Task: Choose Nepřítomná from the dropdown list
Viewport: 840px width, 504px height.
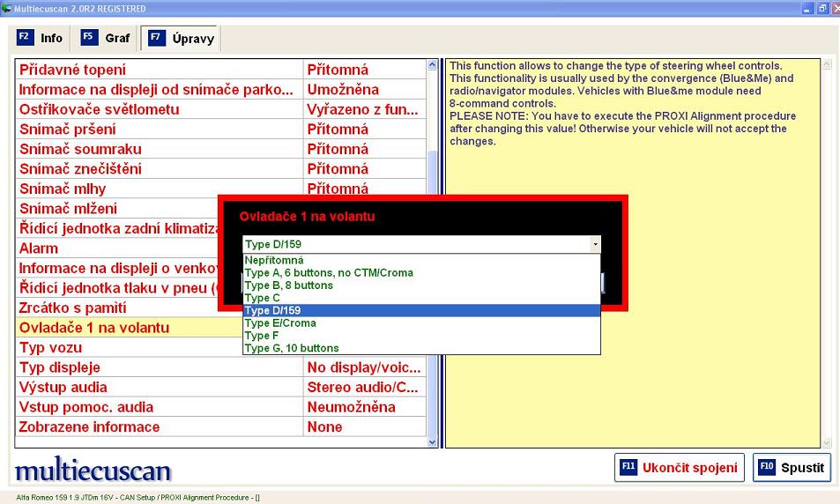Action: coord(421,260)
